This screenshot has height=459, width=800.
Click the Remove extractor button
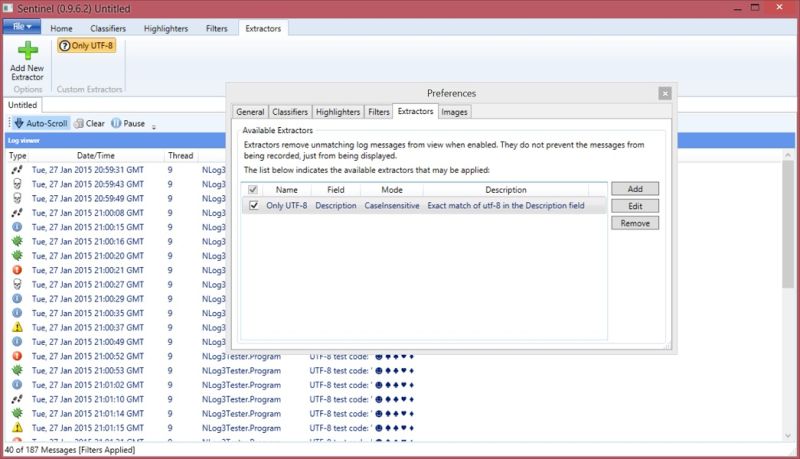coord(635,223)
